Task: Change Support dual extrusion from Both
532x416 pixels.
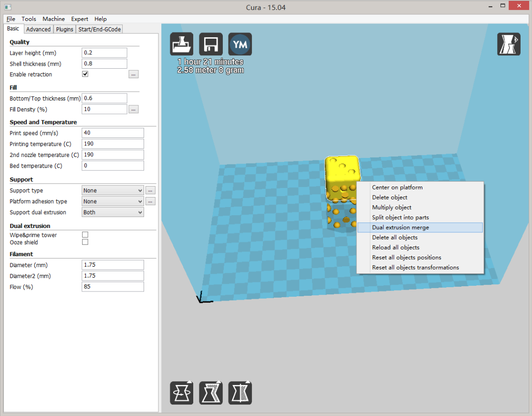Action: coord(113,212)
